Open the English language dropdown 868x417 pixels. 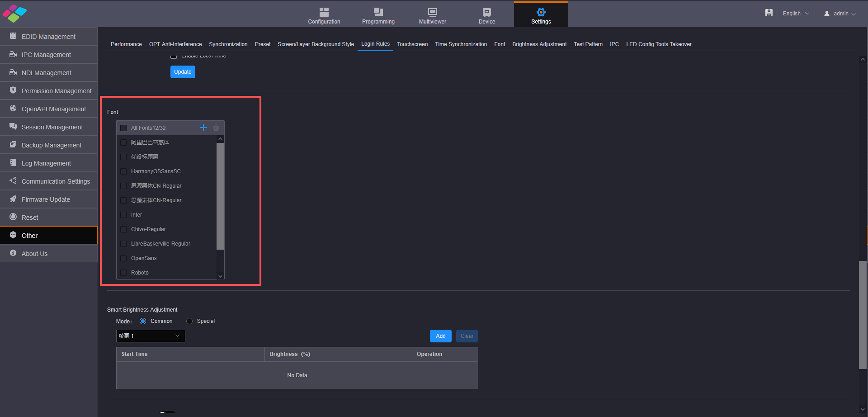click(796, 14)
